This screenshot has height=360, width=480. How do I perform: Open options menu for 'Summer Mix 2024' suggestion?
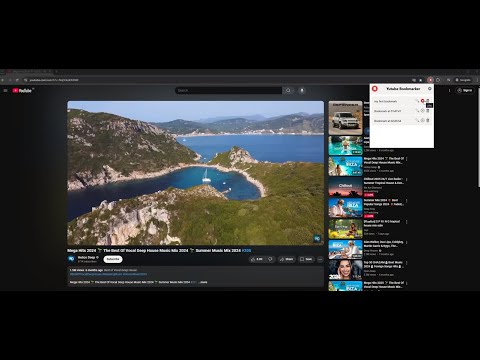pos(407,201)
